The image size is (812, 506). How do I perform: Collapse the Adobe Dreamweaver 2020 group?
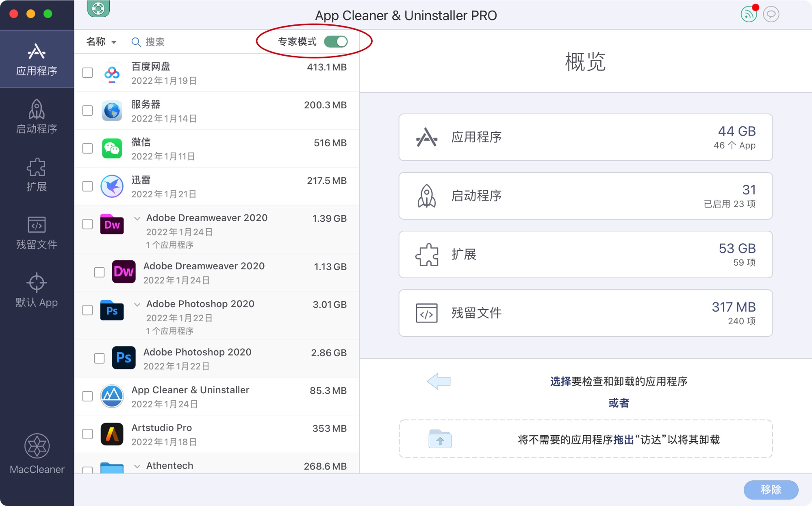pyautogui.click(x=137, y=218)
